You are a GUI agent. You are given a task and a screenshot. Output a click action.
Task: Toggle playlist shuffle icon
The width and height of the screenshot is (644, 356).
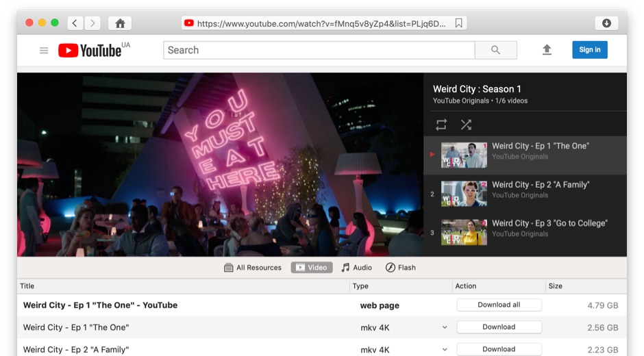coord(466,125)
